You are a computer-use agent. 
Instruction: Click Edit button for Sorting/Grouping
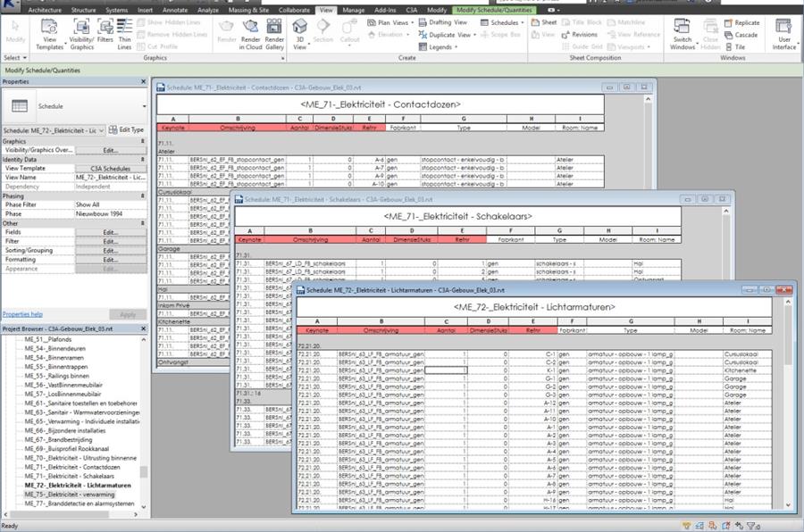pos(110,251)
